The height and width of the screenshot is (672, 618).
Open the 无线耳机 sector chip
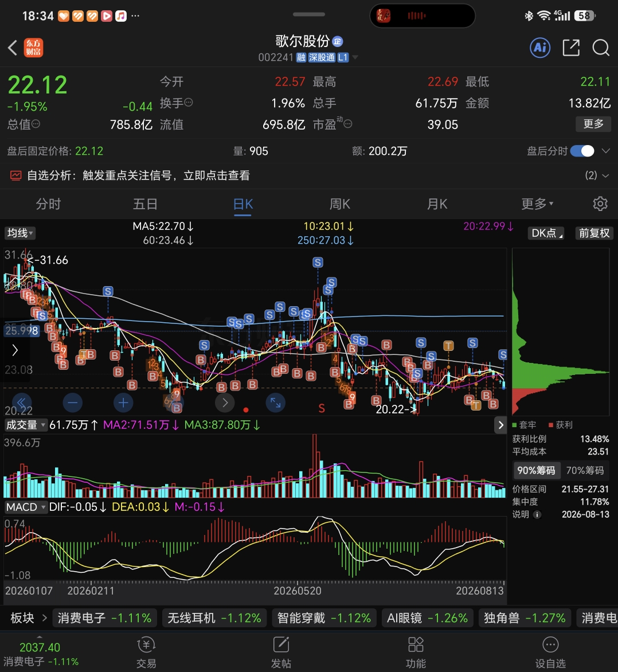[x=214, y=618]
